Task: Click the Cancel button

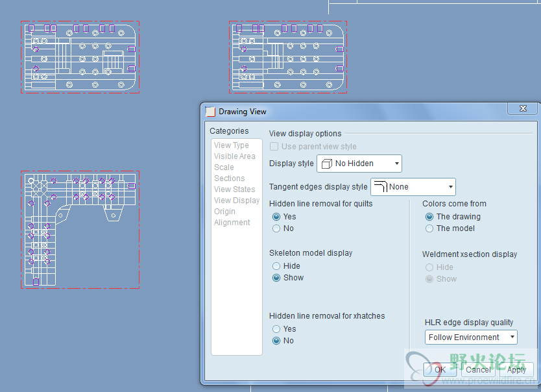Action: pyautogui.click(x=478, y=369)
